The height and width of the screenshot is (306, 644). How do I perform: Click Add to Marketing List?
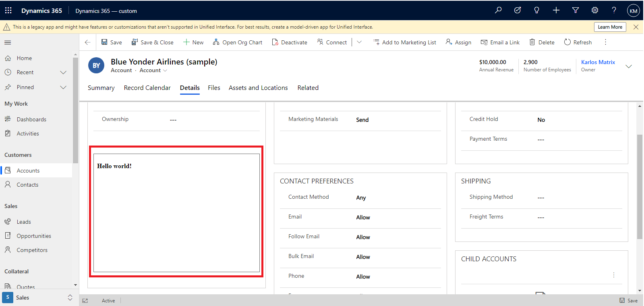click(405, 42)
